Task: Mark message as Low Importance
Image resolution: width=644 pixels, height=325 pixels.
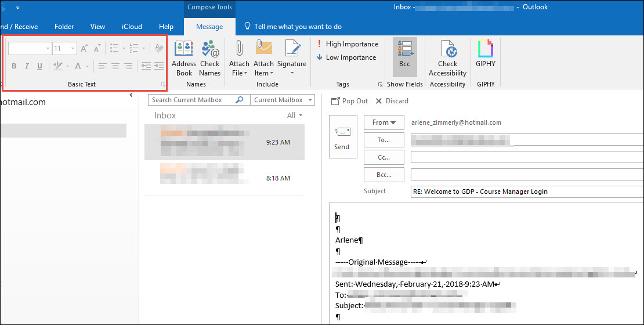Action: coord(346,57)
